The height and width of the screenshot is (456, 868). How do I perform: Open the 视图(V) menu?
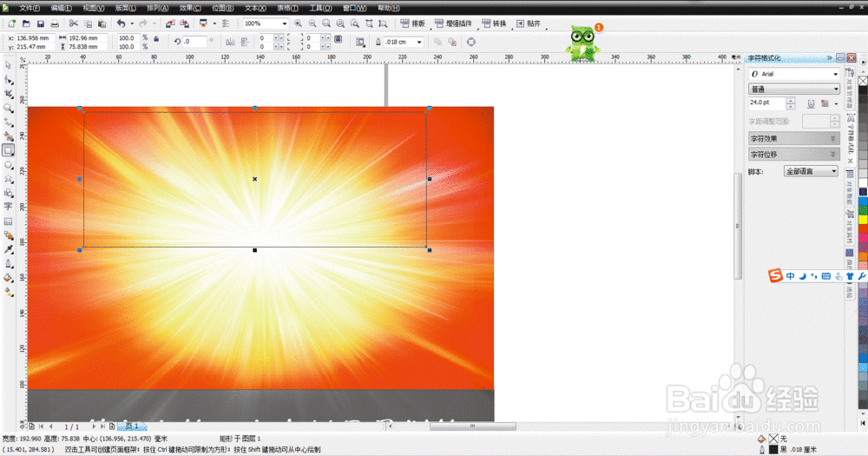(x=93, y=9)
